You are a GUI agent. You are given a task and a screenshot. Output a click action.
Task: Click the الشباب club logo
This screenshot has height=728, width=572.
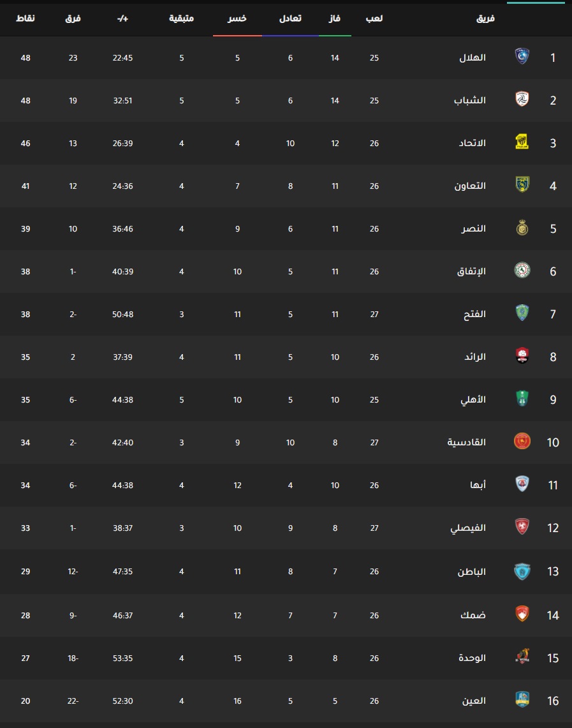tap(522, 100)
